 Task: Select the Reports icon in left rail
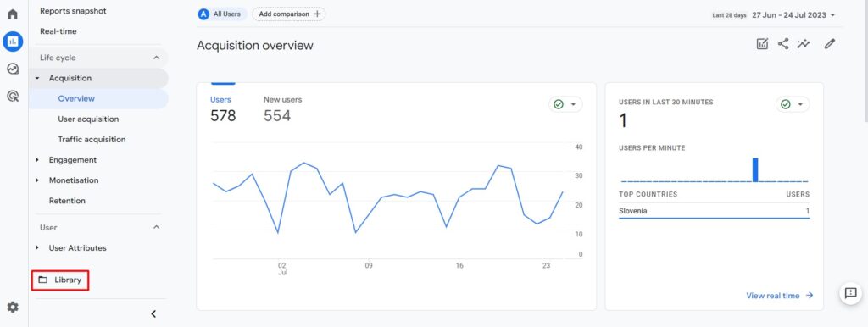click(x=13, y=42)
